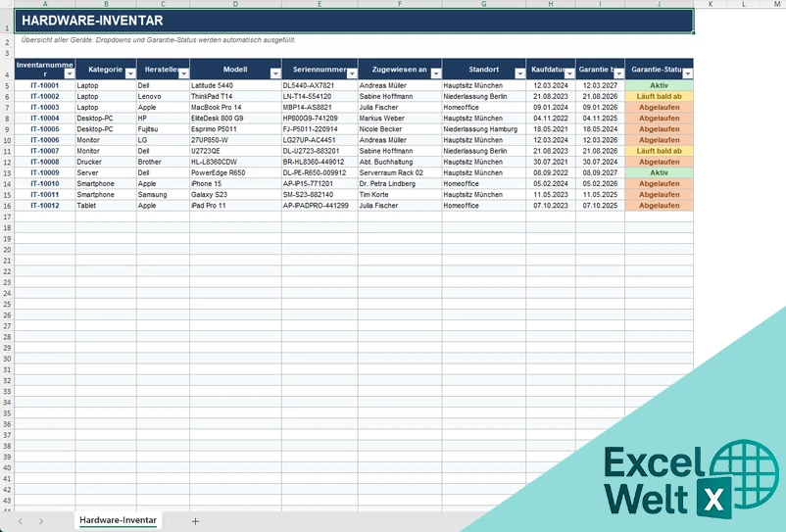Open the Hersteller filter dropdown
This screenshot has width=786, height=532.
pyautogui.click(x=183, y=73)
